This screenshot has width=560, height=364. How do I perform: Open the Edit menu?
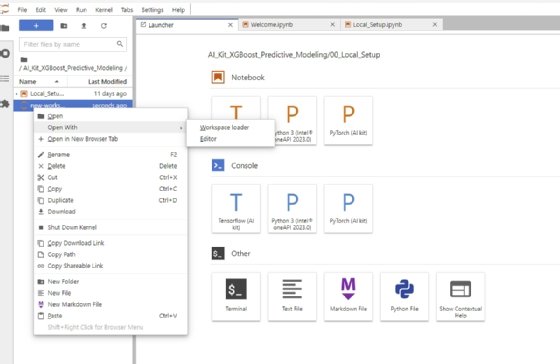(x=41, y=10)
